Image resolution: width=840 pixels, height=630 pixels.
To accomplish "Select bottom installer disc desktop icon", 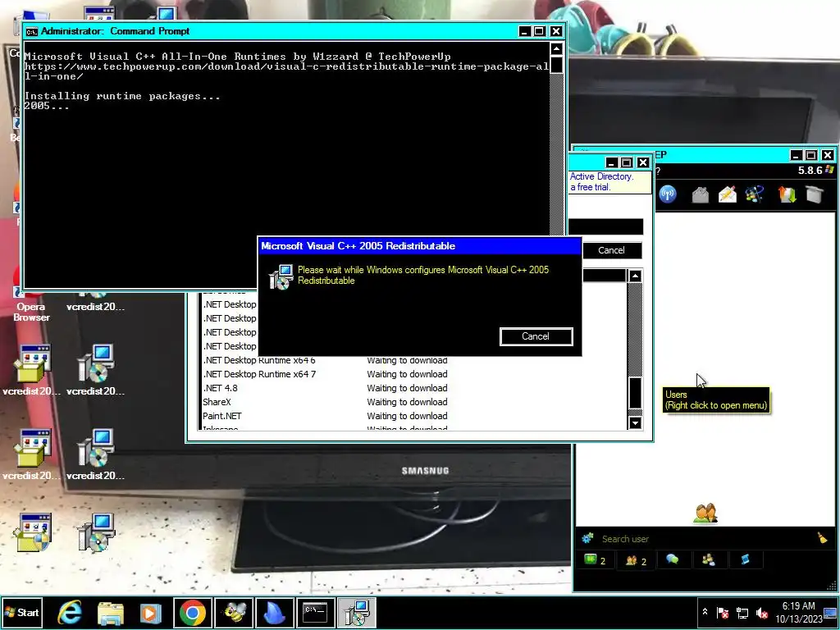I will point(97,532).
